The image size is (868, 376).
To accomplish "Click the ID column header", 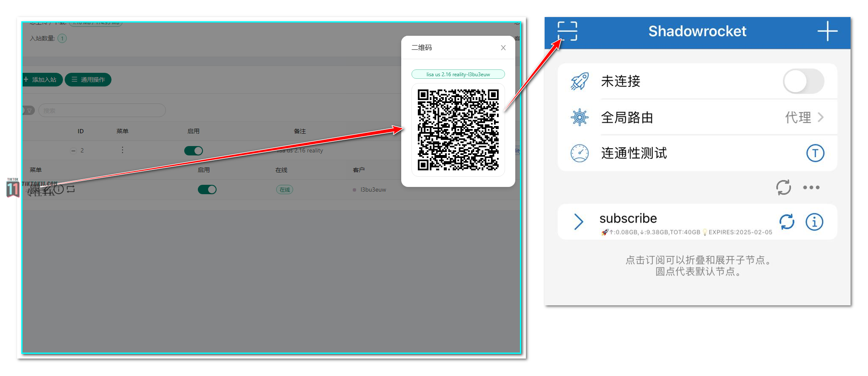I will pyautogui.click(x=80, y=131).
